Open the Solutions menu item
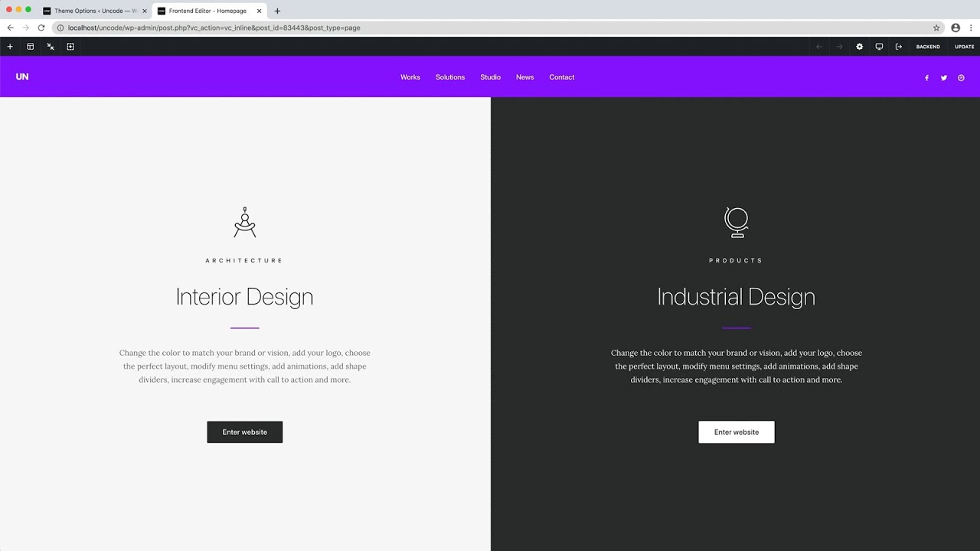 (x=450, y=77)
